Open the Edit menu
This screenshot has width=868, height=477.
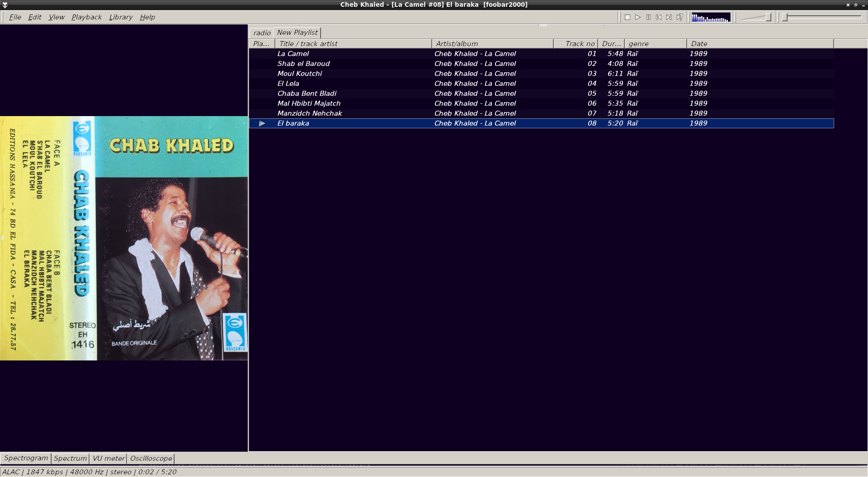34,17
